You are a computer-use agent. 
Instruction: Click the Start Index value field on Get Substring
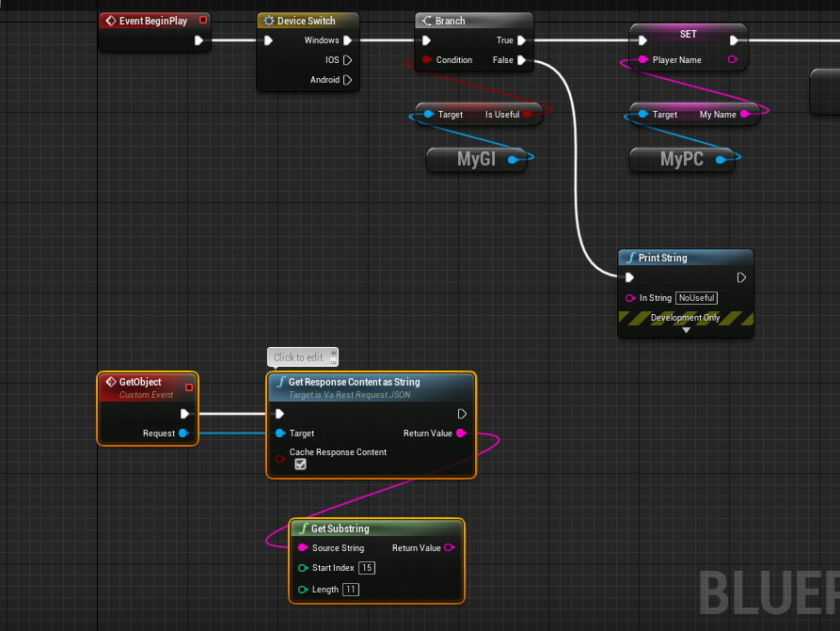366,567
